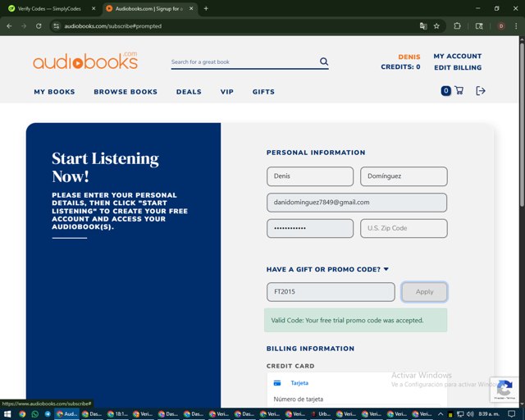Image resolution: width=525 pixels, height=420 pixels.
Task: Click the reCAPTCHA badge
Action: (504, 389)
